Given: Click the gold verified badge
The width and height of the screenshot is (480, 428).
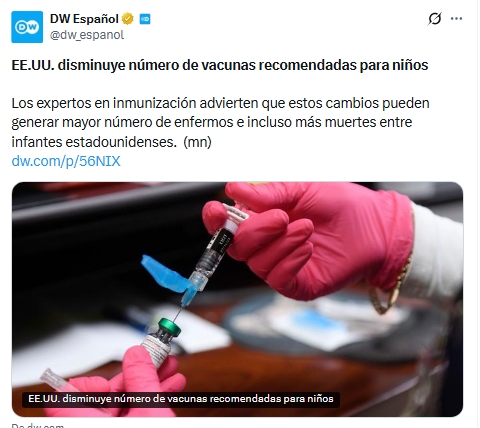Looking at the screenshot, I should [127, 19].
